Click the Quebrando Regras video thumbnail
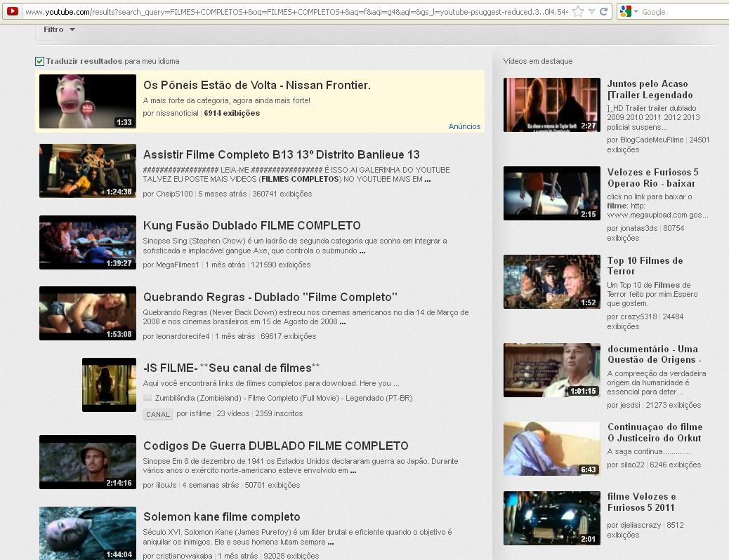This screenshot has width=729, height=560. pyautogui.click(x=87, y=313)
